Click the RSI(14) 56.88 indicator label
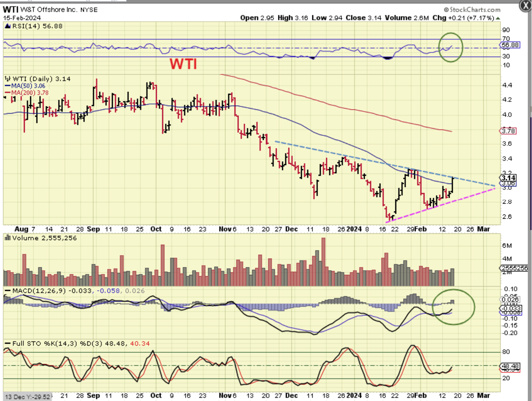Viewport: 532px width, 401px height. click(x=37, y=26)
